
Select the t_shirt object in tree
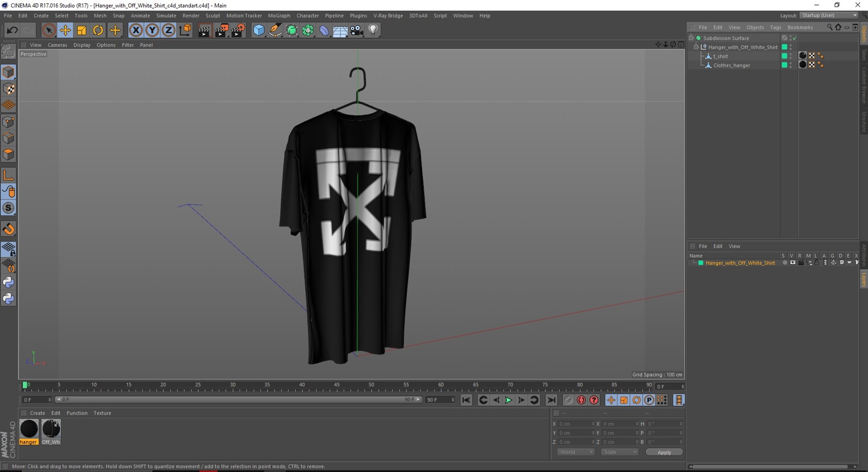click(x=720, y=56)
